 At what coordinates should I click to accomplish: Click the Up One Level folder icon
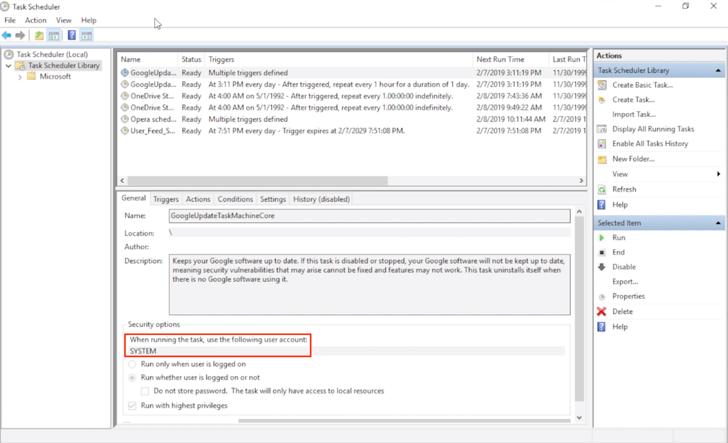(39, 35)
